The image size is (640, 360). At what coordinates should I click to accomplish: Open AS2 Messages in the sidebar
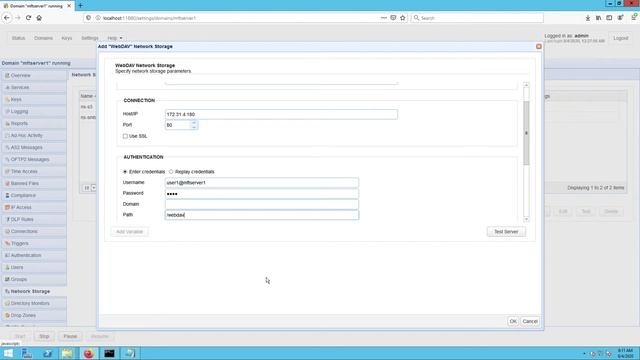(x=34, y=147)
